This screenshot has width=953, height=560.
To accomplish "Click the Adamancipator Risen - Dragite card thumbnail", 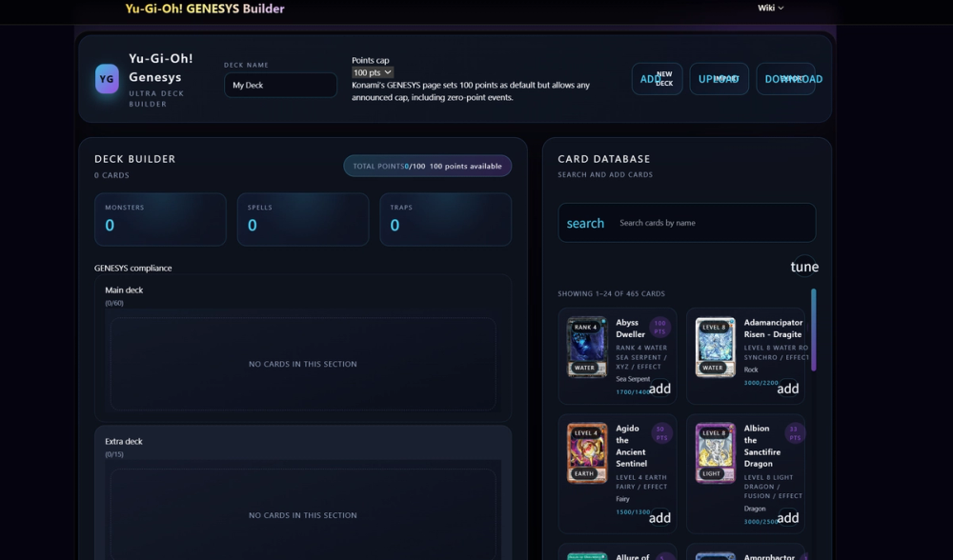I will pyautogui.click(x=716, y=347).
